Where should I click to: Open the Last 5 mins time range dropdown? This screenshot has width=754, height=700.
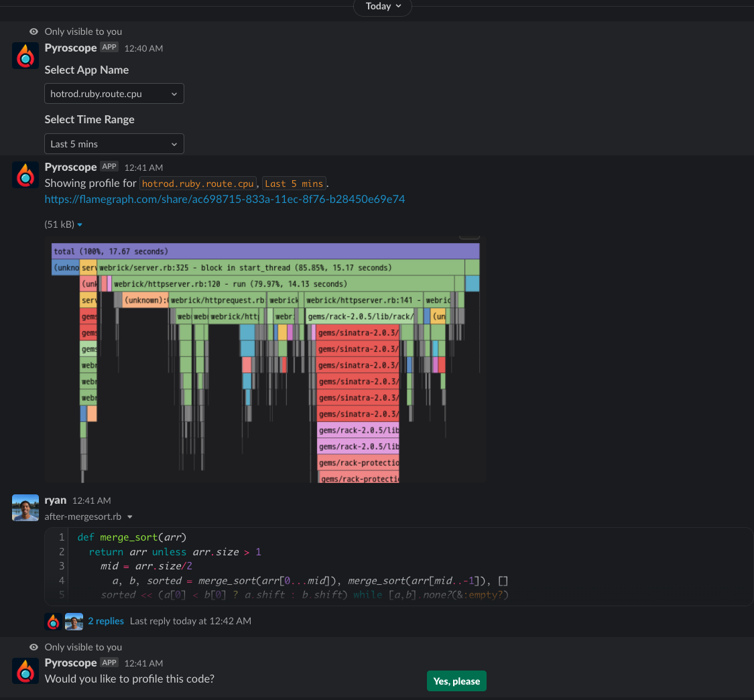tap(114, 144)
